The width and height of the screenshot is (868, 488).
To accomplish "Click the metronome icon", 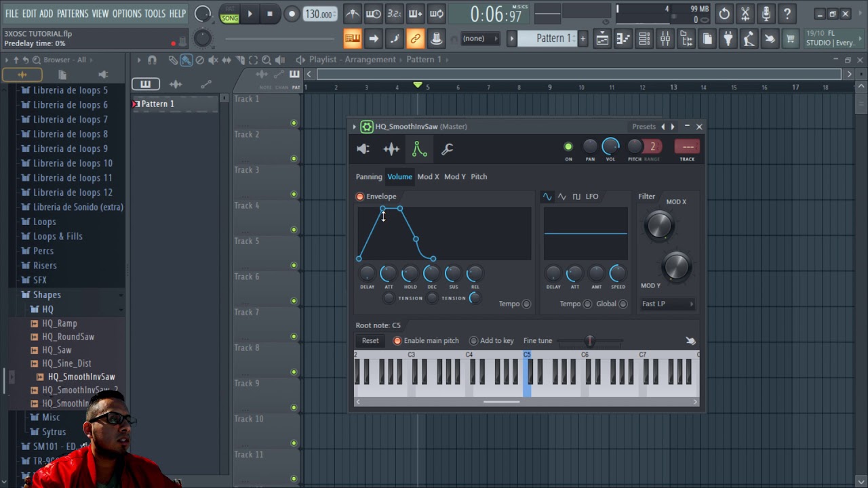I will pyautogui.click(x=353, y=14).
